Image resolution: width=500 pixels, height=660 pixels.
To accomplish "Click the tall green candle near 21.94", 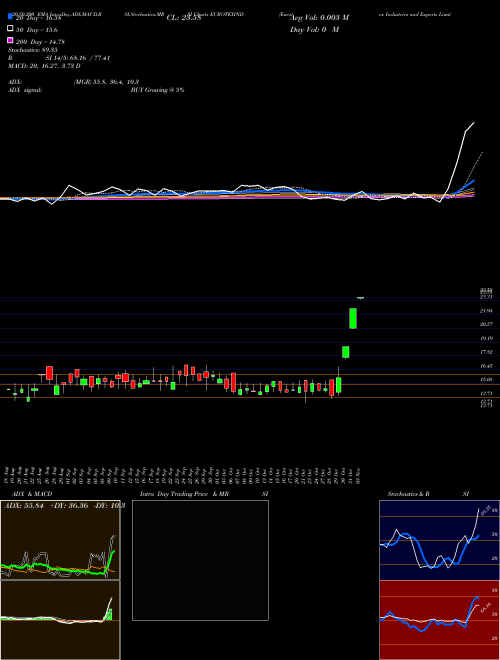I will [x=353, y=318].
